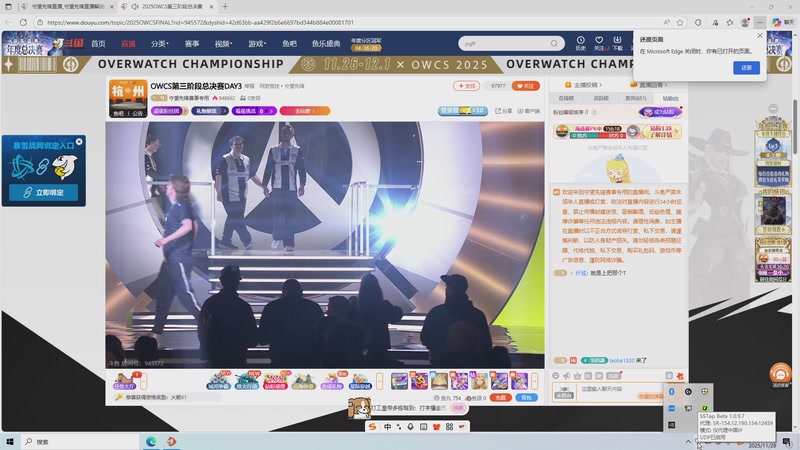Open 鱼吧 in Douyu navigation
The width and height of the screenshot is (800, 450).
click(x=289, y=43)
